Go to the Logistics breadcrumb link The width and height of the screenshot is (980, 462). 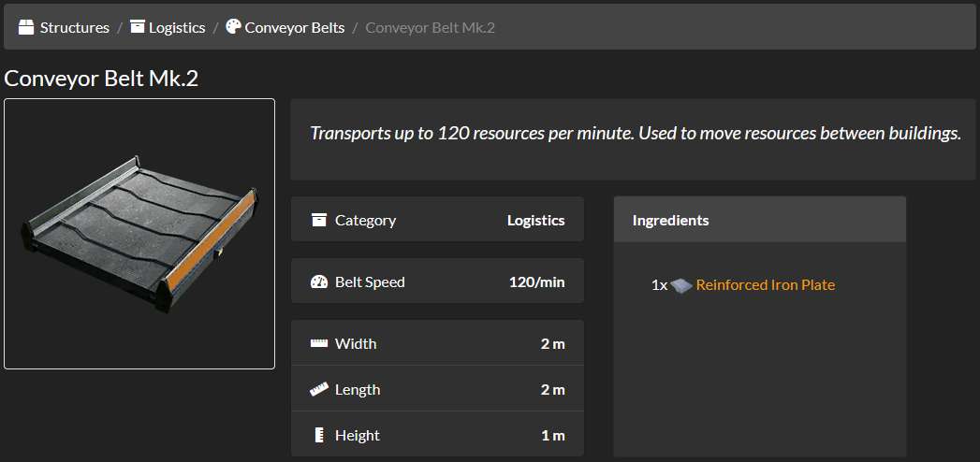[177, 28]
